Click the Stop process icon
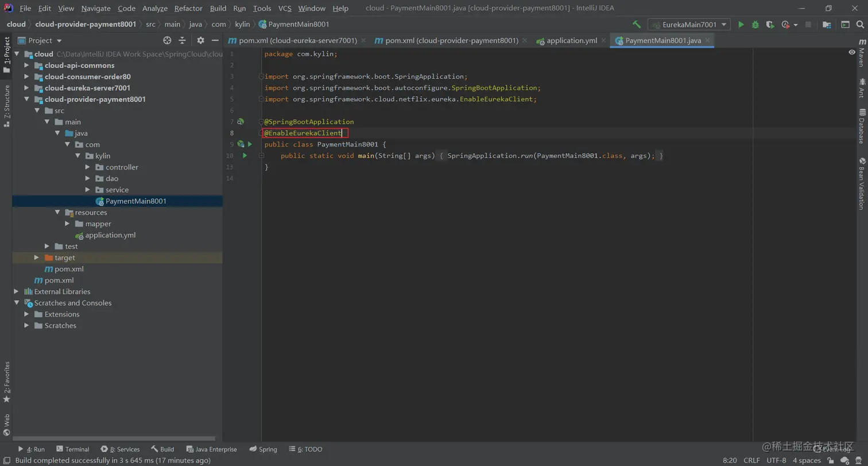 pos(808,25)
